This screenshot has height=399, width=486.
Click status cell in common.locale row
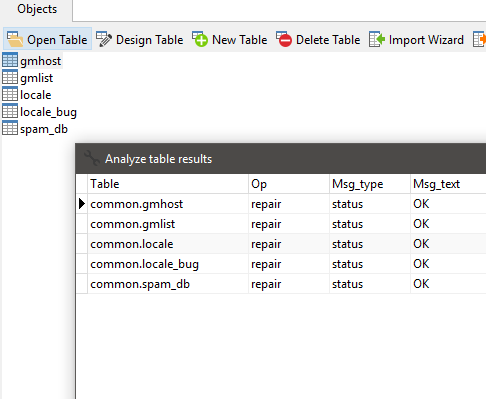pos(370,244)
